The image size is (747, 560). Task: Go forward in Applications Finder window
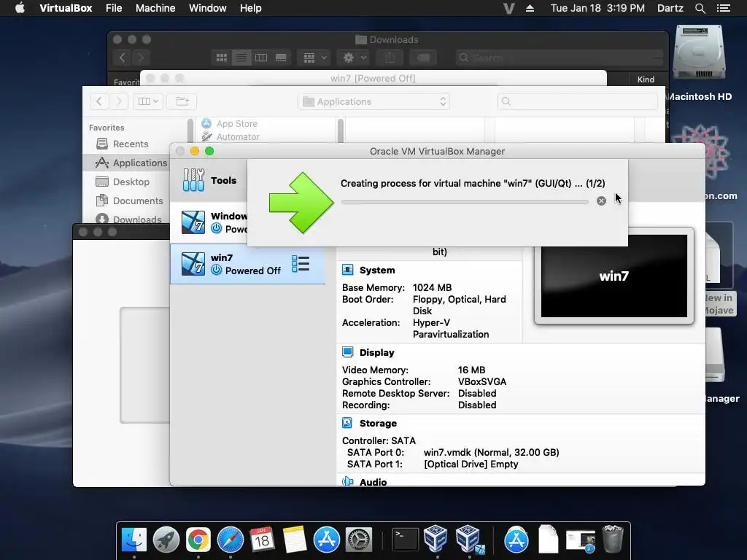[119, 101]
